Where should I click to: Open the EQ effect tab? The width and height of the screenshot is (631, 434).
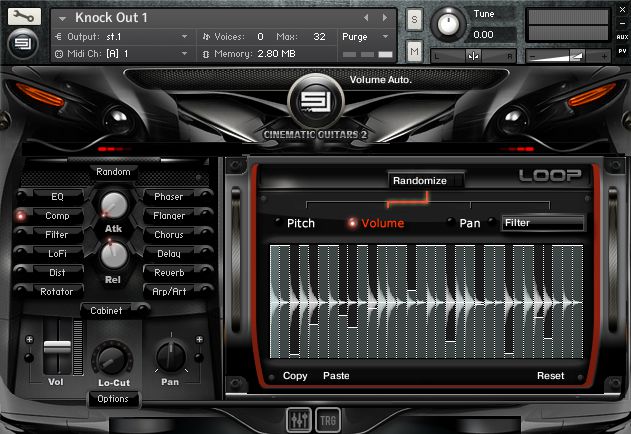point(57,196)
